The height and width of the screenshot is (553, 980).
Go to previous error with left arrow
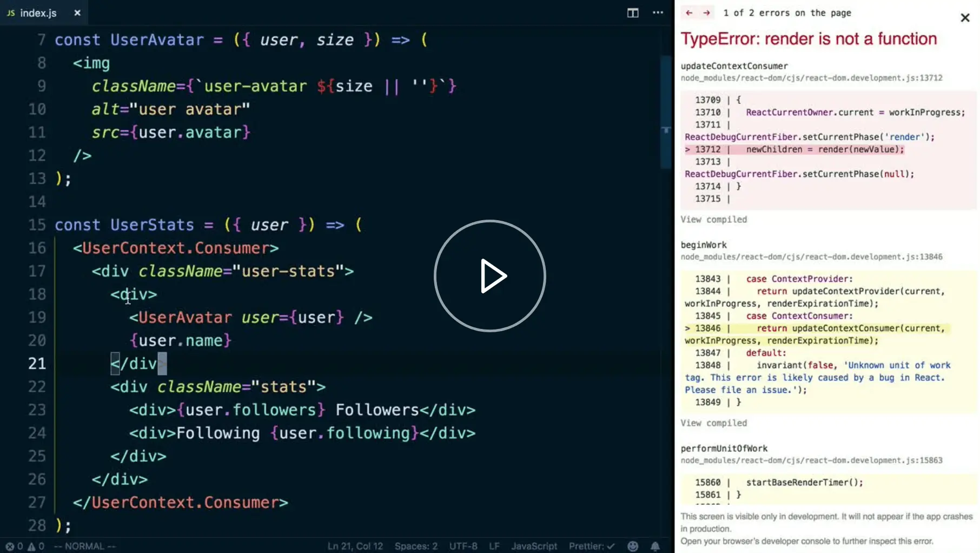click(688, 12)
